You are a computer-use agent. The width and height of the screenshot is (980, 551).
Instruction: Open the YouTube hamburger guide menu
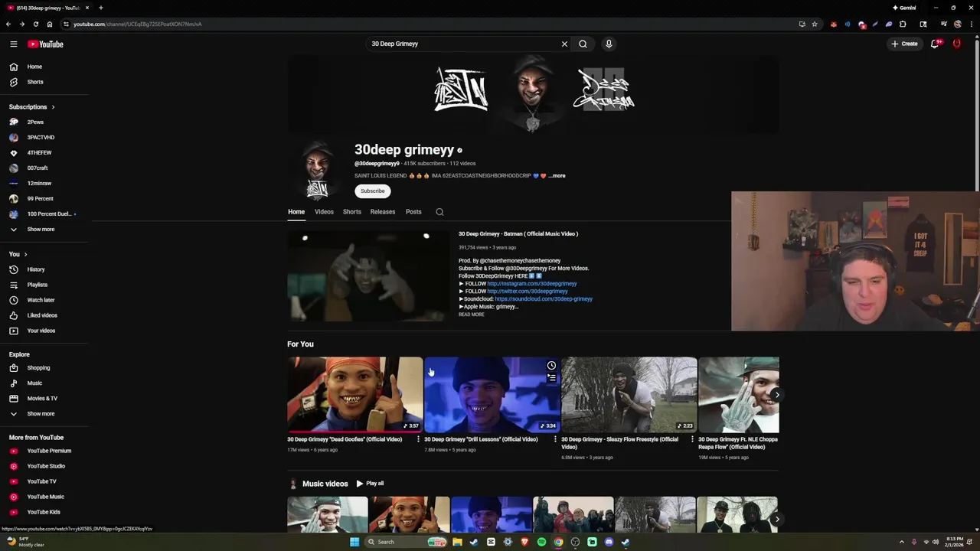pos(13,44)
